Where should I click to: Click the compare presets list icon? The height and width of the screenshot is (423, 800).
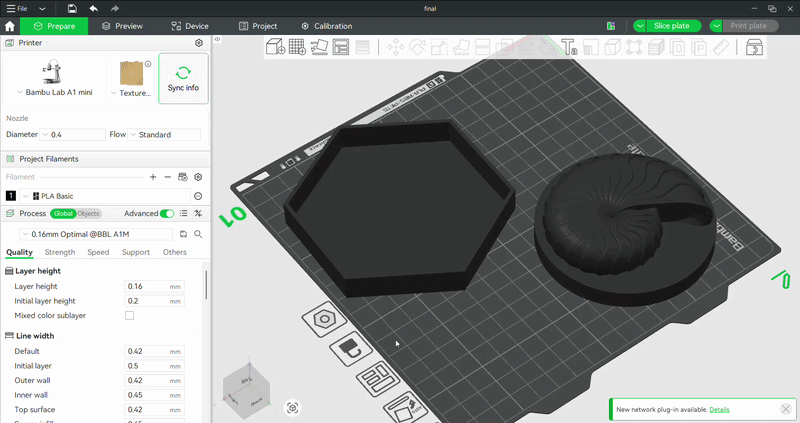tap(183, 213)
